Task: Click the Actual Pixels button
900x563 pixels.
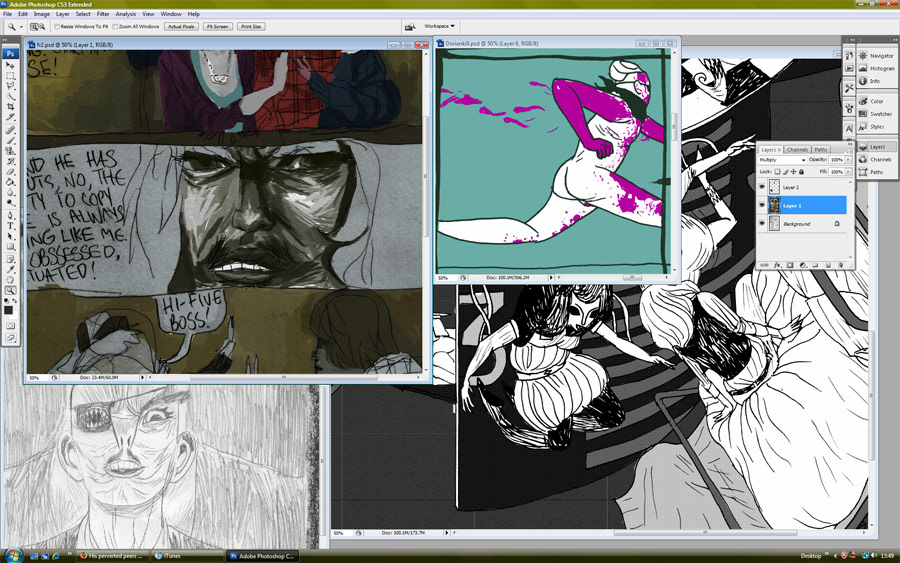Action: [181, 26]
